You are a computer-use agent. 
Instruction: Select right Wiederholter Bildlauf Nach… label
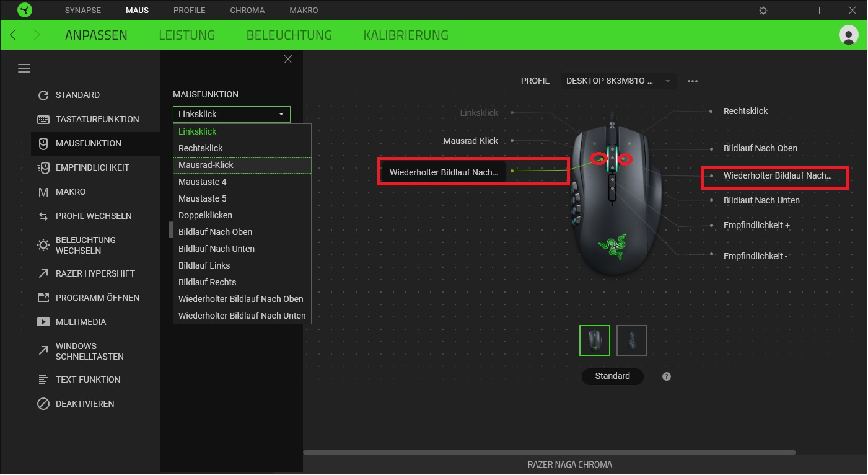(778, 175)
